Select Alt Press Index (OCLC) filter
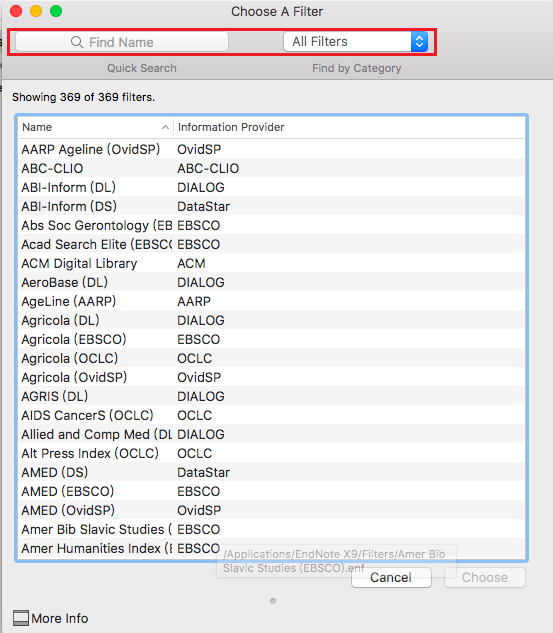The image size is (553, 633). 271,453
